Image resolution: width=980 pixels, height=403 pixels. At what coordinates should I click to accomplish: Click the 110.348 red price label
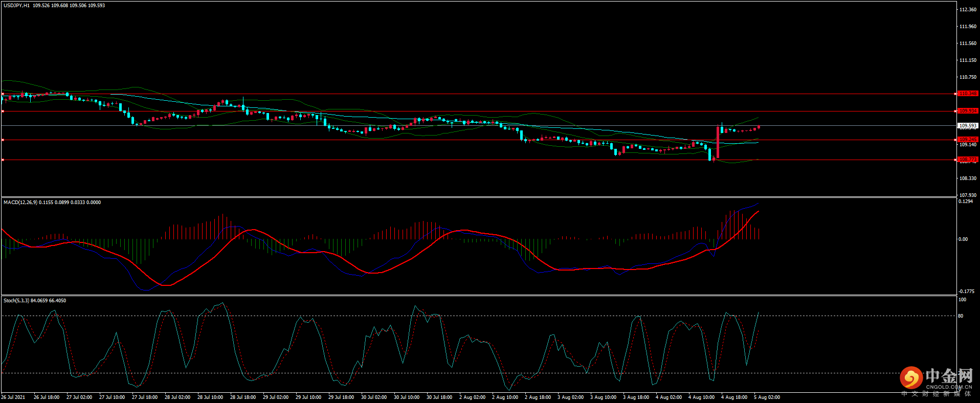[967, 94]
